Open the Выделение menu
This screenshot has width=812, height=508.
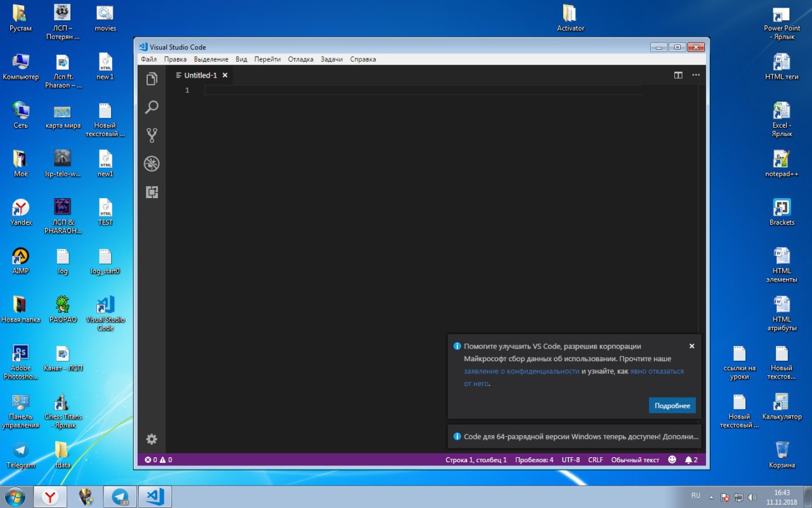tap(211, 59)
